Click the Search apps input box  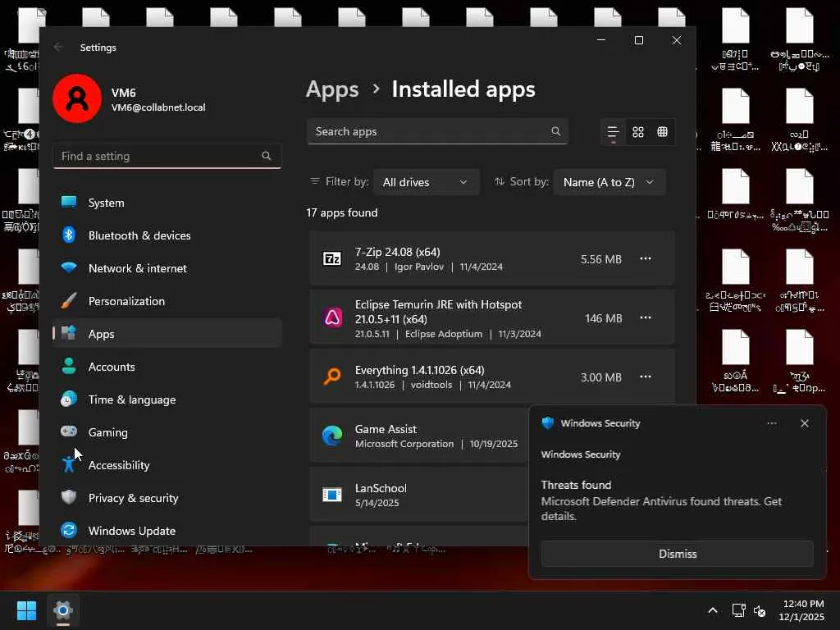coord(437,131)
